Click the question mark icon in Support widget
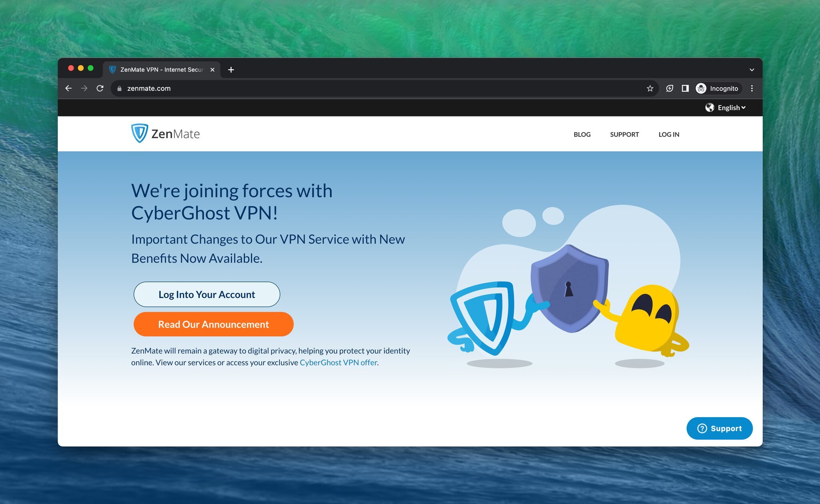This screenshot has height=504, width=820. coord(702,428)
